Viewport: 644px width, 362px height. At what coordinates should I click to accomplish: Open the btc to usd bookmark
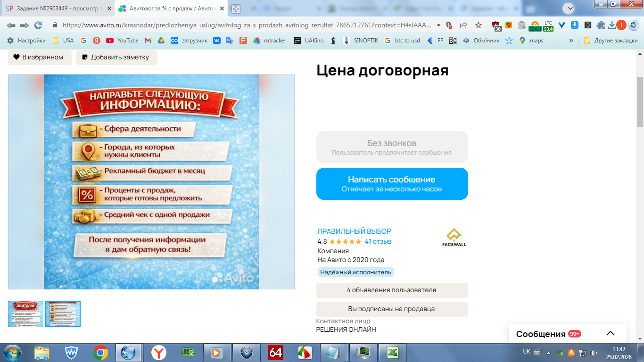coord(402,41)
